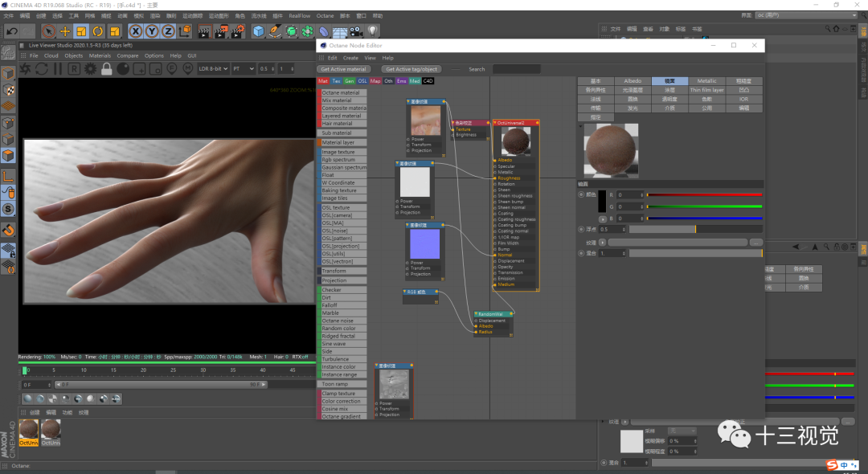Image resolution: width=868 pixels, height=474 pixels.
Task: Click the black specular color swatch
Action: (x=602, y=202)
